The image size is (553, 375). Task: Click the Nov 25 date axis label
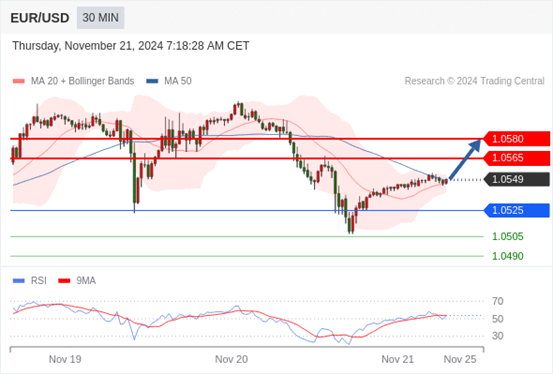click(460, 359)
